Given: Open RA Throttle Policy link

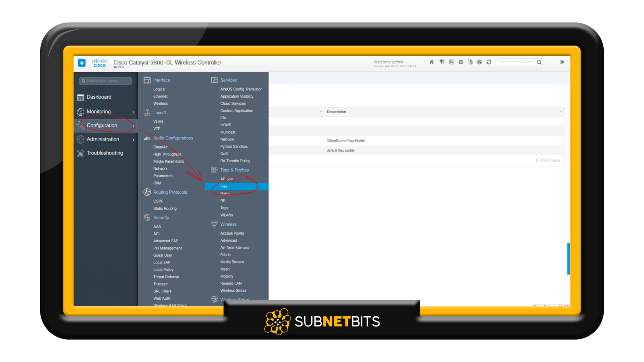Looking at the screenshot, I should click(235, 161).
